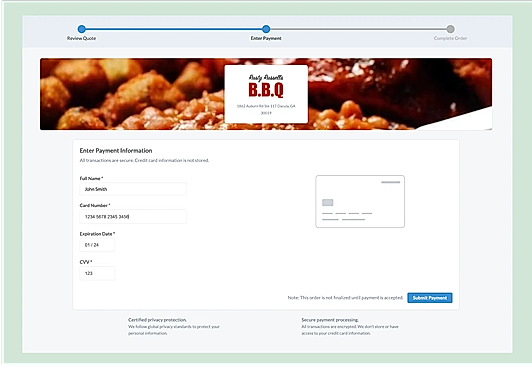Click the Review Quote step circle
532x368 pixels.
(x=81, y=29)
